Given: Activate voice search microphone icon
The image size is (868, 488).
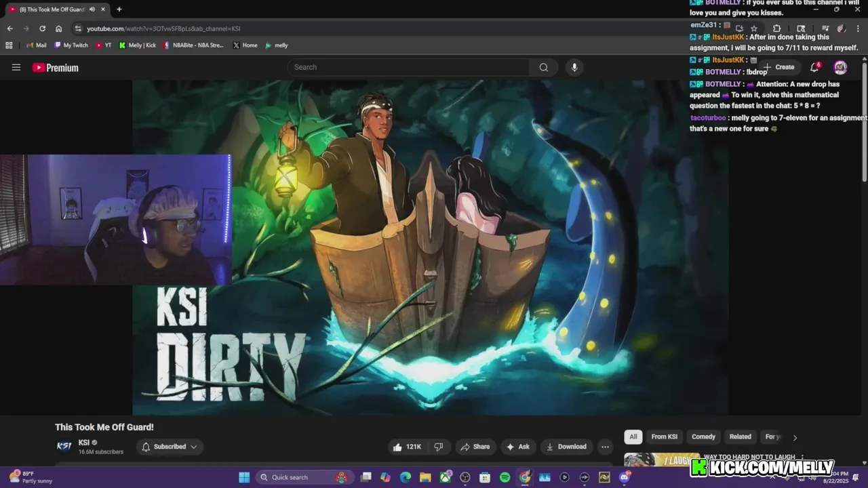Looking at the screenshot, I should pos(574,67).
